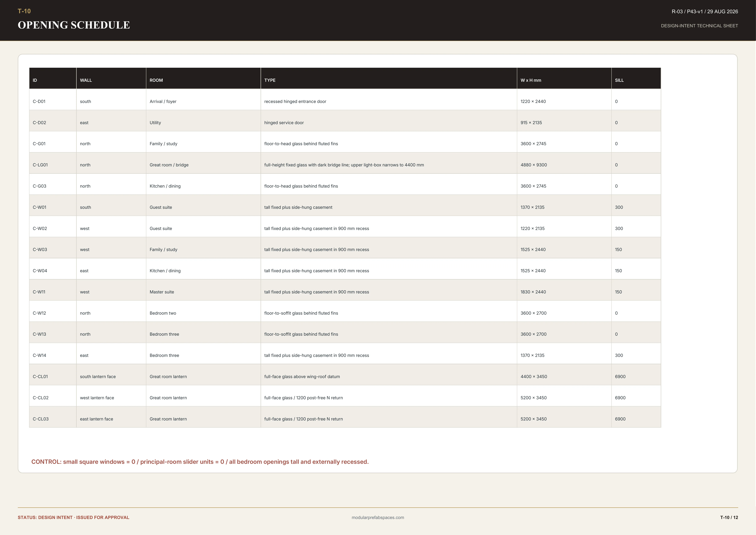Click STATUS: DESIGN INTENT footer text
Viewport: 756px width, 535px height.
(x=73, y=518)
